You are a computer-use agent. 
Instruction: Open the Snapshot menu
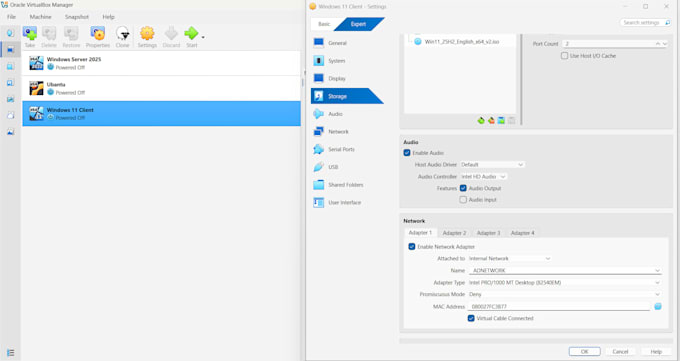pyautogui.click(x=77, y=16)
